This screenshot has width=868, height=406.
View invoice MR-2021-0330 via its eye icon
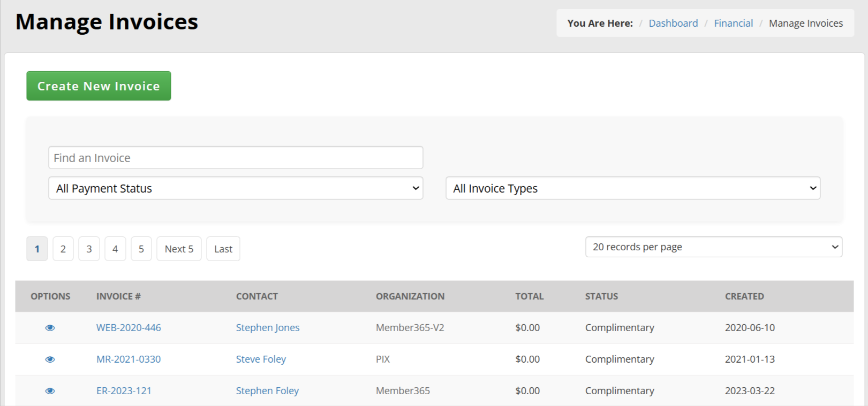pos(50,359)
